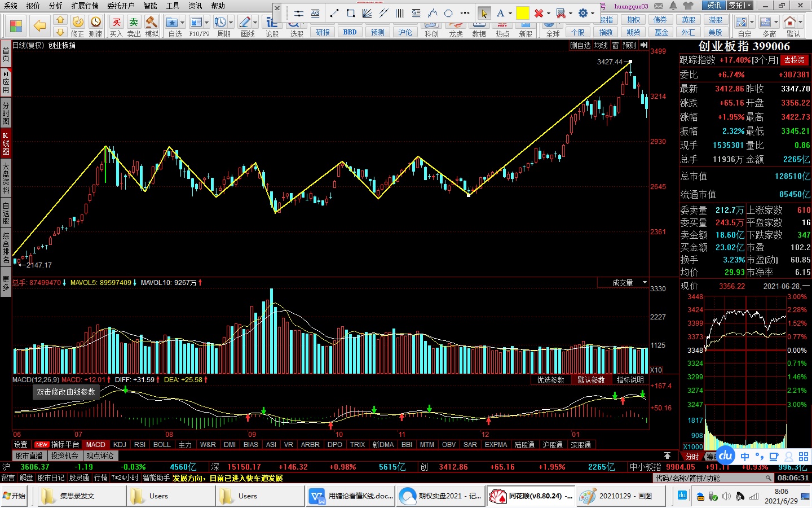812x508 pixels.
Task: Pick the yellow drawing color swatch
Action: point(523,13)
